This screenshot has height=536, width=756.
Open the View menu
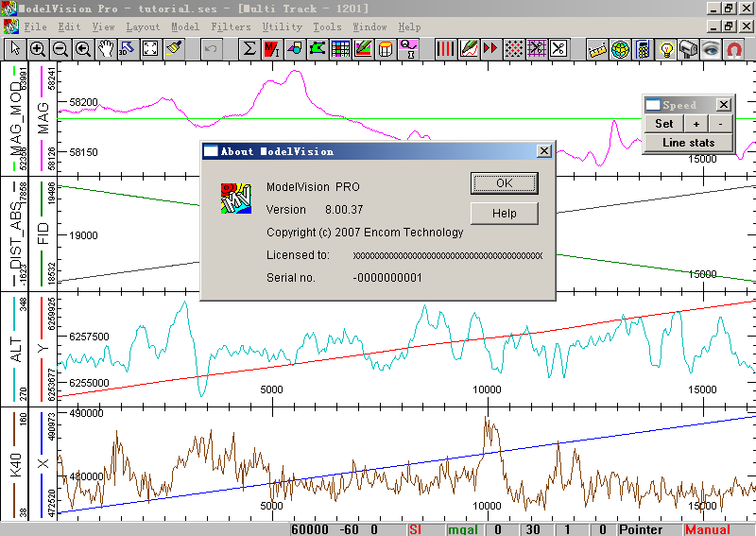pyautogui.click(x=104, y=27)
